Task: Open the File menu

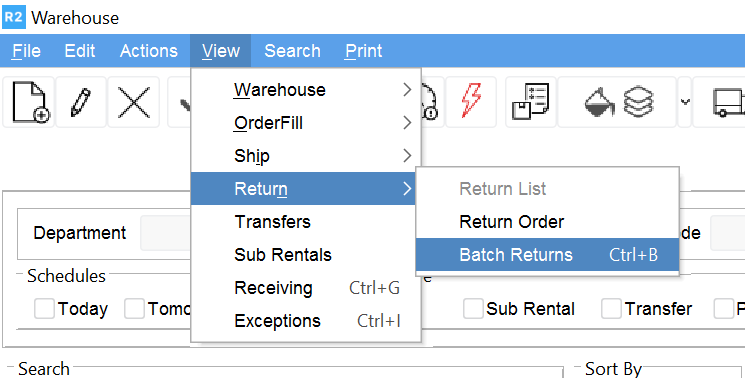Action: click(x=27, y=51)
